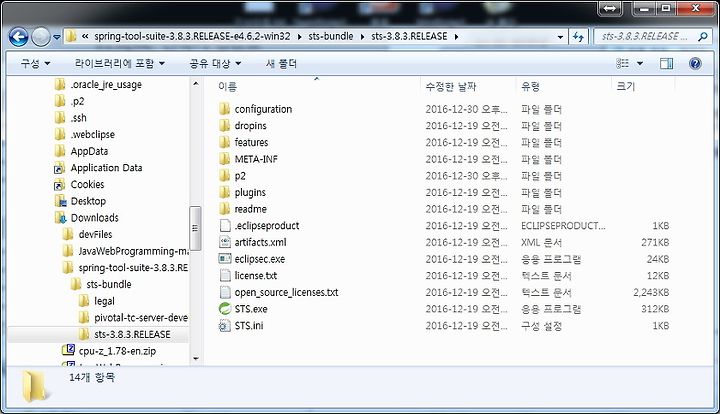Open recent locations dropdown beside Forward arrow

56,37
